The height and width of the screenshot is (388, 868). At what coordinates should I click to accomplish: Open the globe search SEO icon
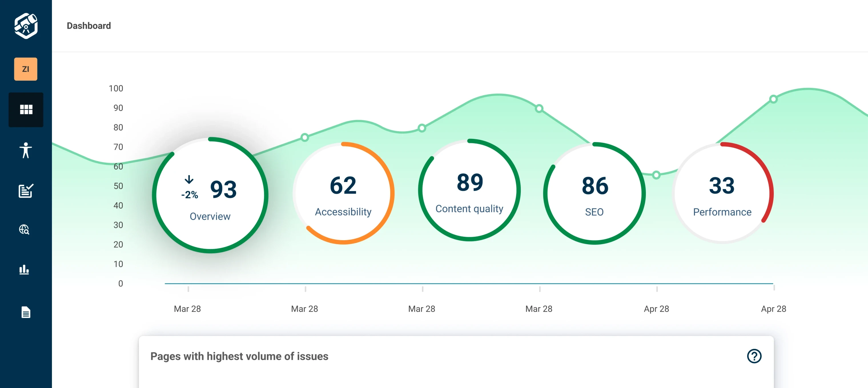(24, 230)
